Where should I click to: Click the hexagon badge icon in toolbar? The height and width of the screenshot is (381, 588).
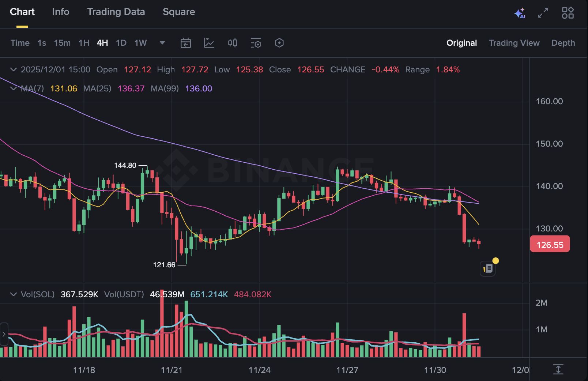(x=279, y=43)
